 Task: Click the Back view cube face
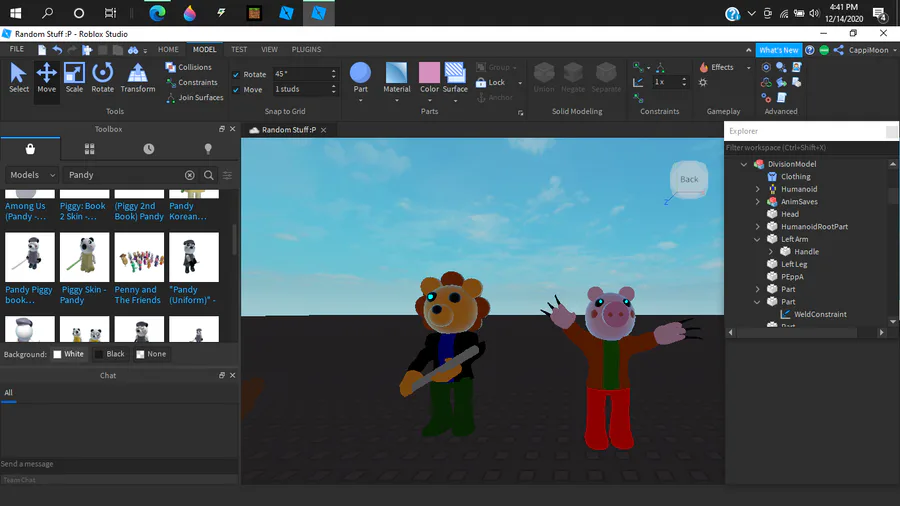pos(689,179)
